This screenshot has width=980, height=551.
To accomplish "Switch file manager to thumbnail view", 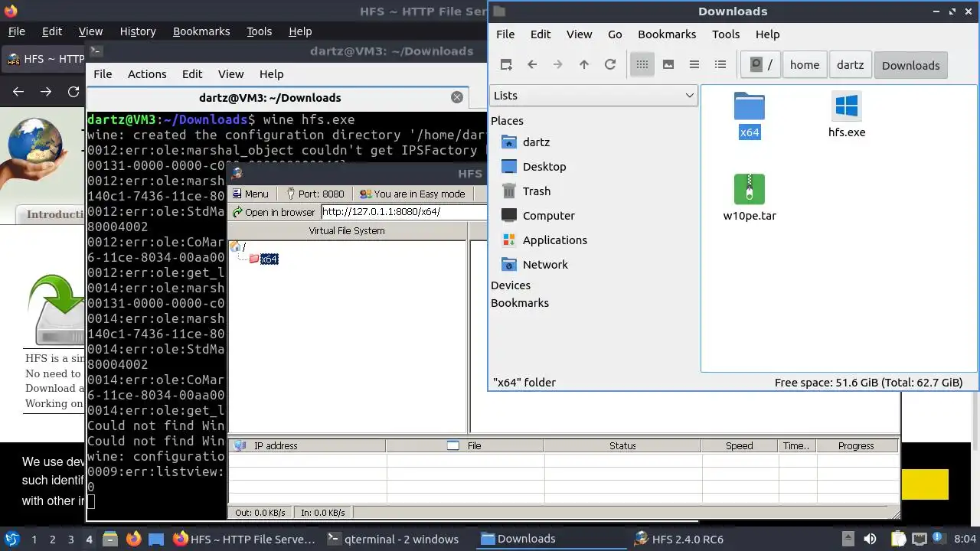I will [x=668, y=65].
